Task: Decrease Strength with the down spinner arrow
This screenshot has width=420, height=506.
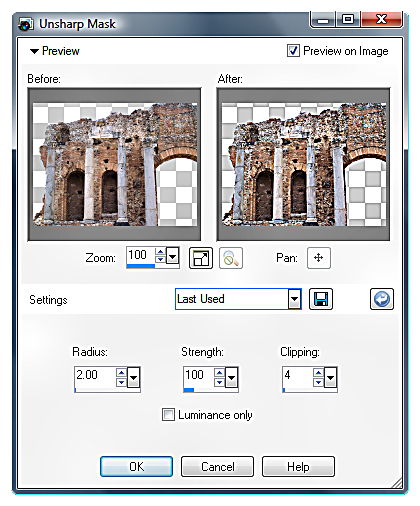Action: pyautogui.click(x=219, y=382)
